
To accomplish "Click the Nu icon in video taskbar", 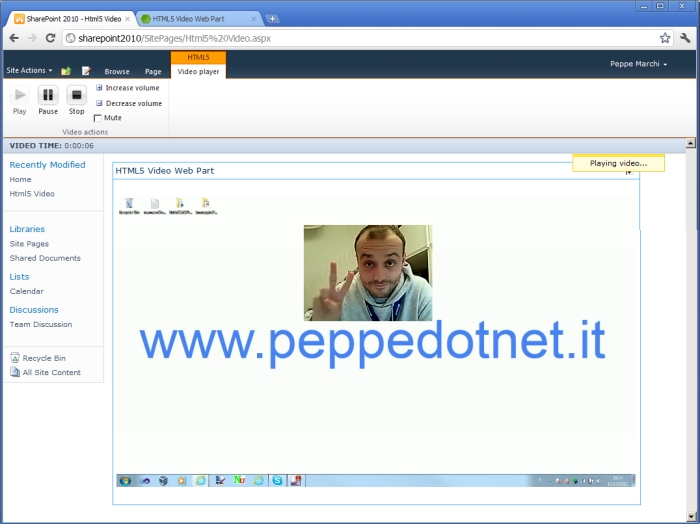I will [x=239, y=480].
